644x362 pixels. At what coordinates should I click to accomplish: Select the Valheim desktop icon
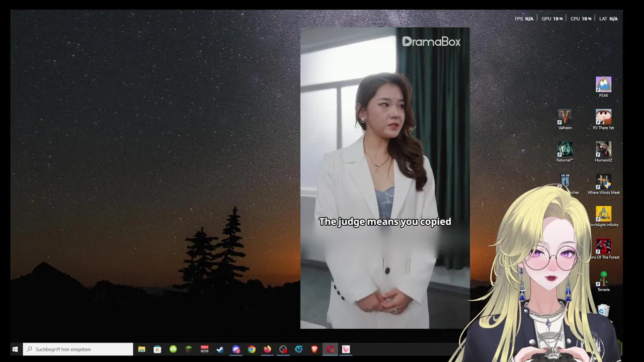[565, 120]
